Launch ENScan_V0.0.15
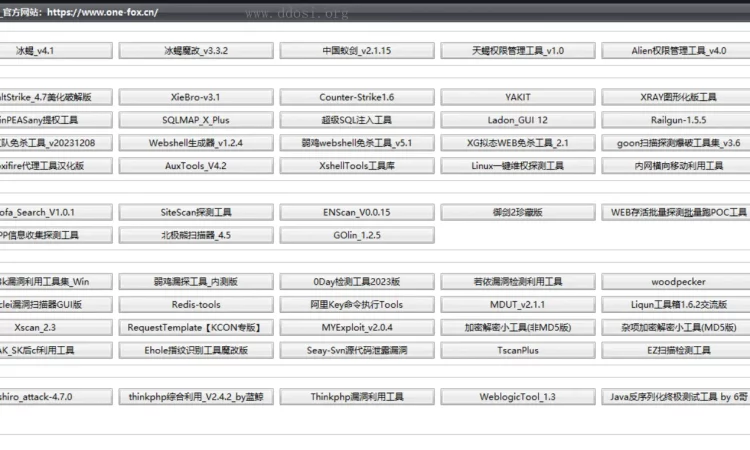 [357, 212]
